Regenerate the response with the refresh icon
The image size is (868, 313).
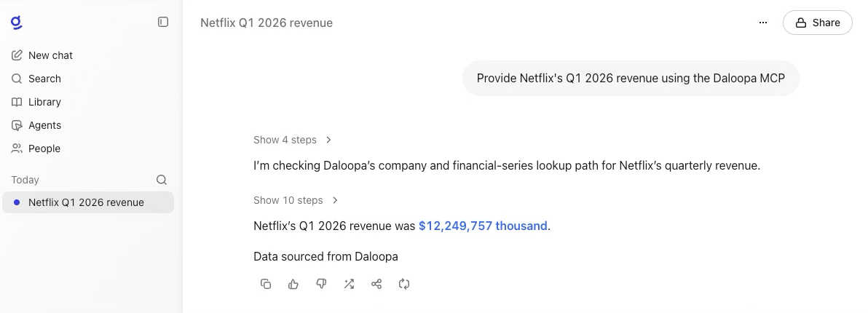coord(404,284)
